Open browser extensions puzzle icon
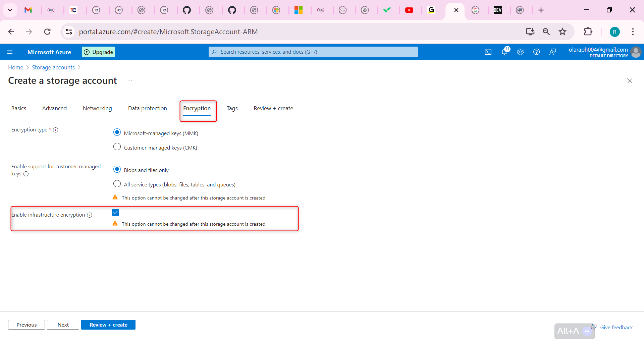Viewport: 644px width, 342px height. pos(589,32)
